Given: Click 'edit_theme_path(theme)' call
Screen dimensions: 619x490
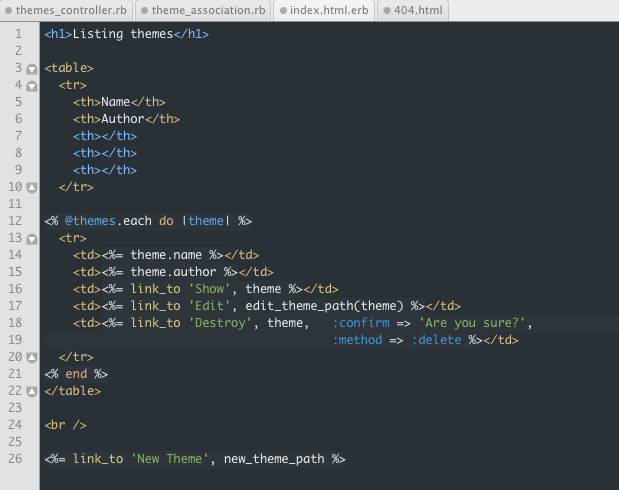Looking at the screenshot, I should 324,306.
